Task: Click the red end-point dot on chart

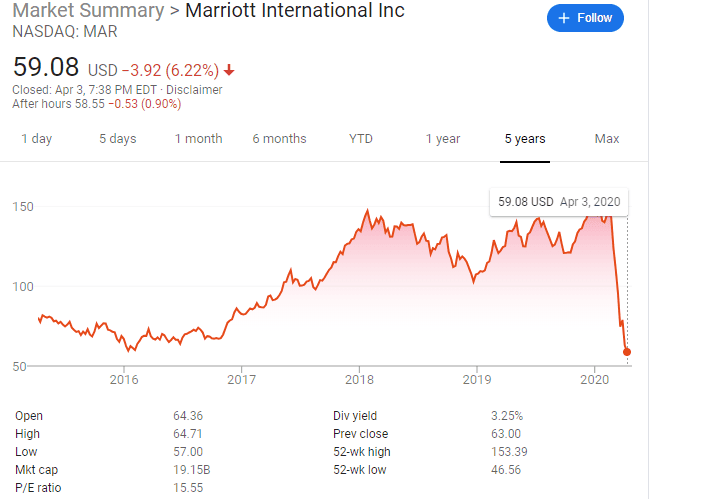Action: click(627, 351)
